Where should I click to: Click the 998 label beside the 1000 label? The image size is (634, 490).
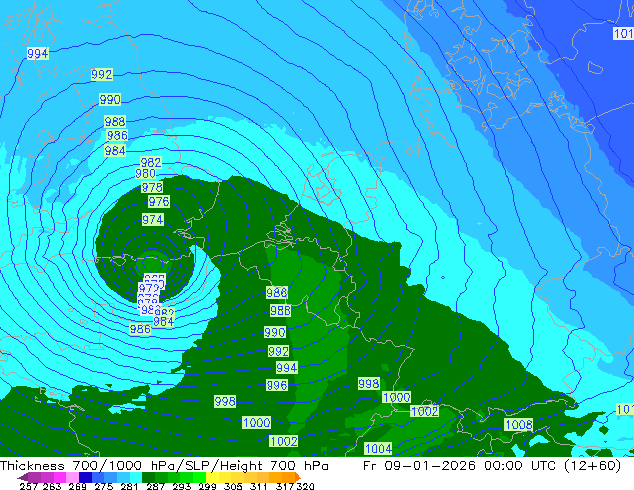(x=368, y=383)
